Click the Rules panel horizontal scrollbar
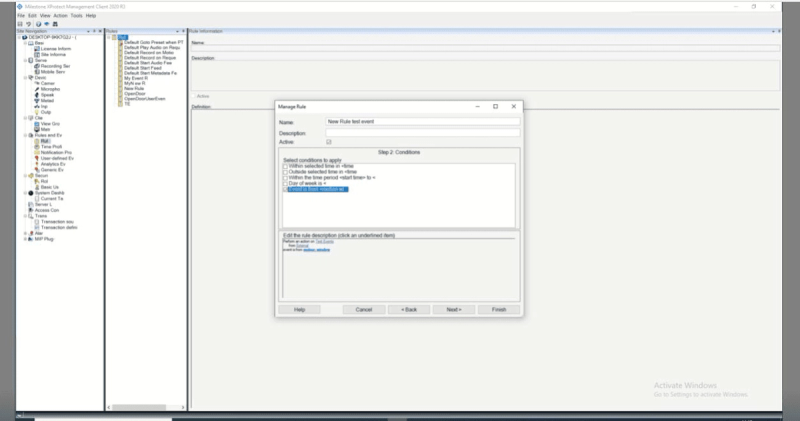 coord(139,407)
